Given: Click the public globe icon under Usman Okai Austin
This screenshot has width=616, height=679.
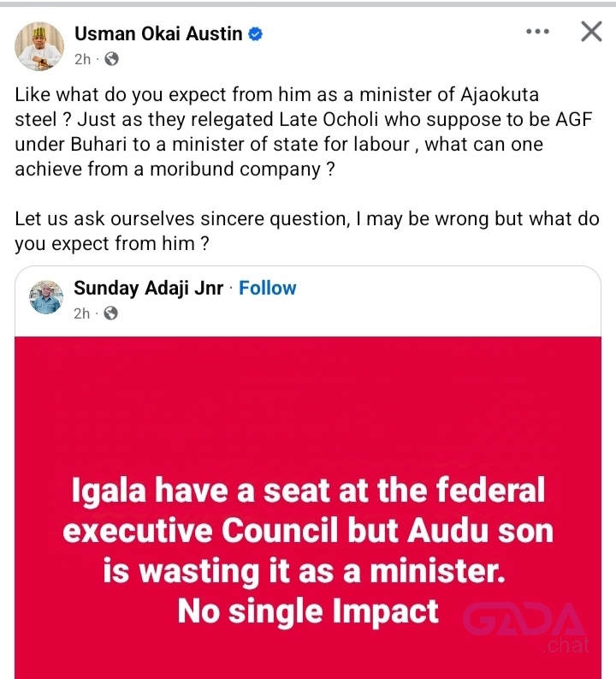Looking at the screenshot, I should click(x=111, y=59).
